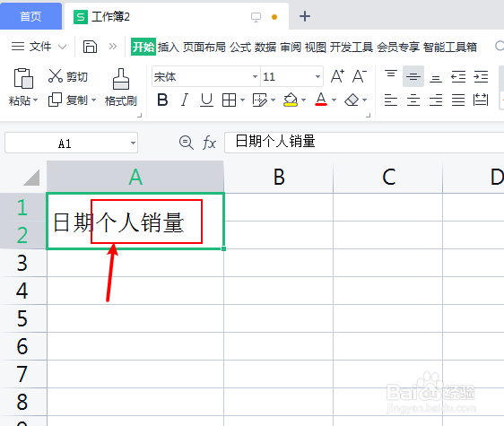The height and width of the screenshot is (426, 504).
Task: Align text right horizontally
Action: [x=436, y=100]
